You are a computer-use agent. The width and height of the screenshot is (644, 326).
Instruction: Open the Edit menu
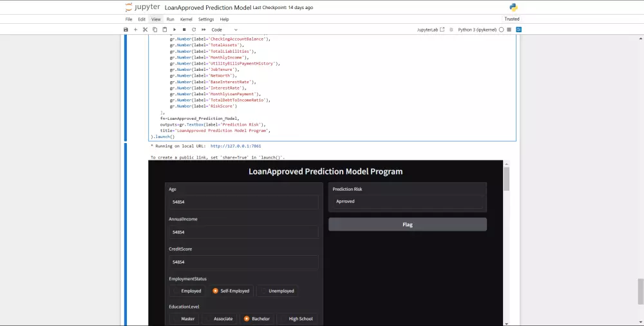click(x=142, y=19)
